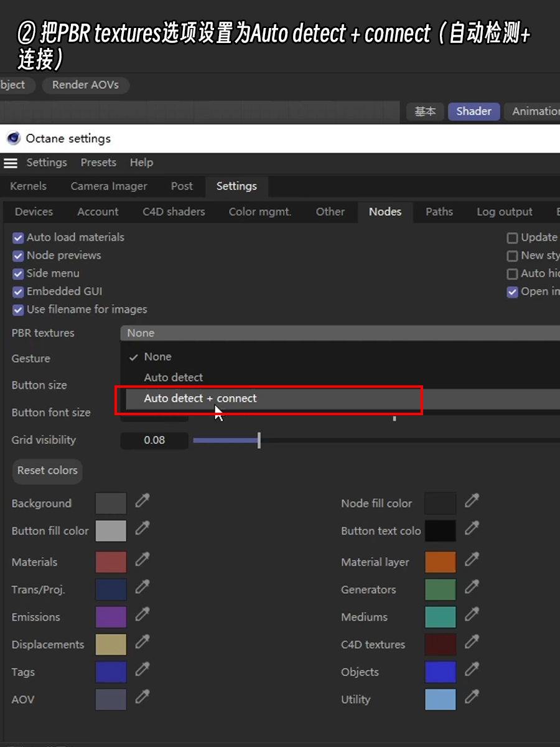Click the eyedropper next to Emissions

[x=142, y=614]
